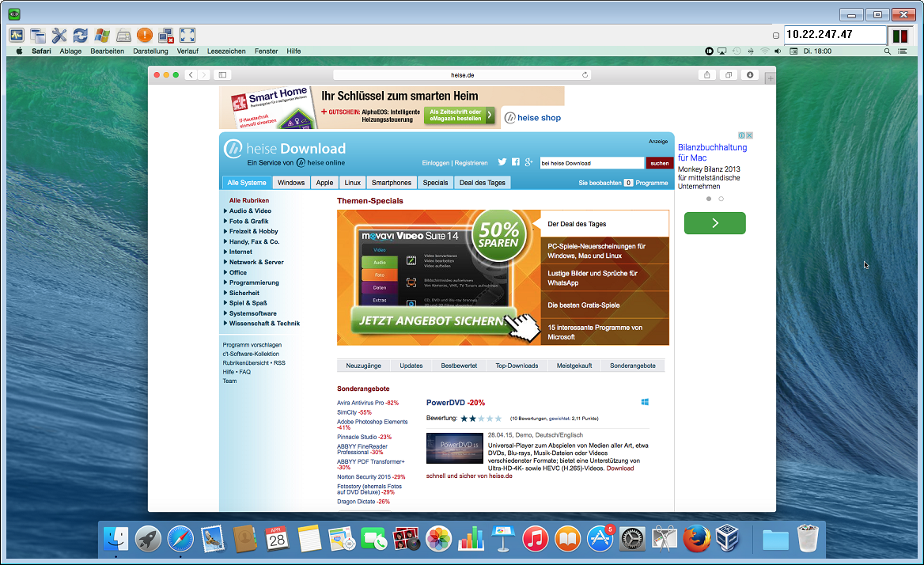Open the Avira Antivirus Pro offer link
The height and width of the screenshot is (565, 924).
(x=368, y=403)
